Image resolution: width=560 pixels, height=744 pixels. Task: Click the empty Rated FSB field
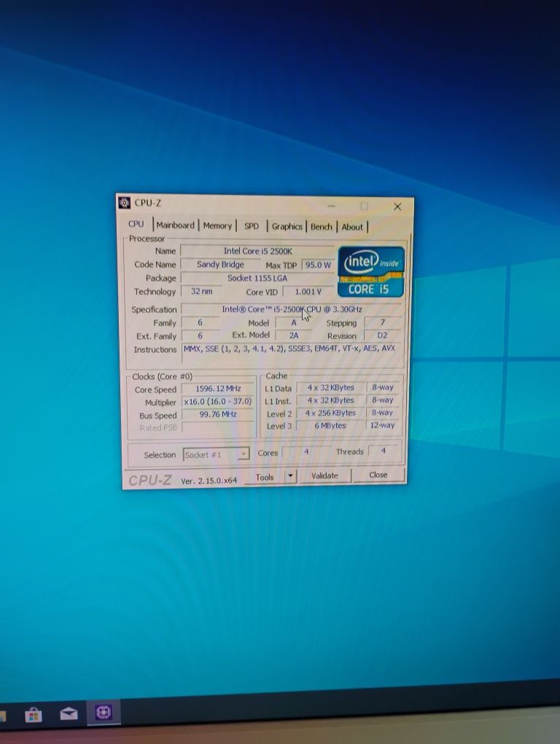(218, 427)
